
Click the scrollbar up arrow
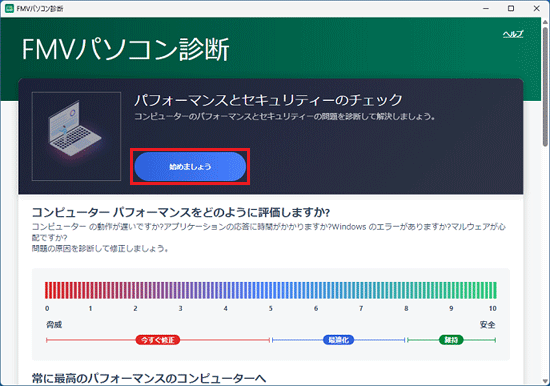[545, 22]
